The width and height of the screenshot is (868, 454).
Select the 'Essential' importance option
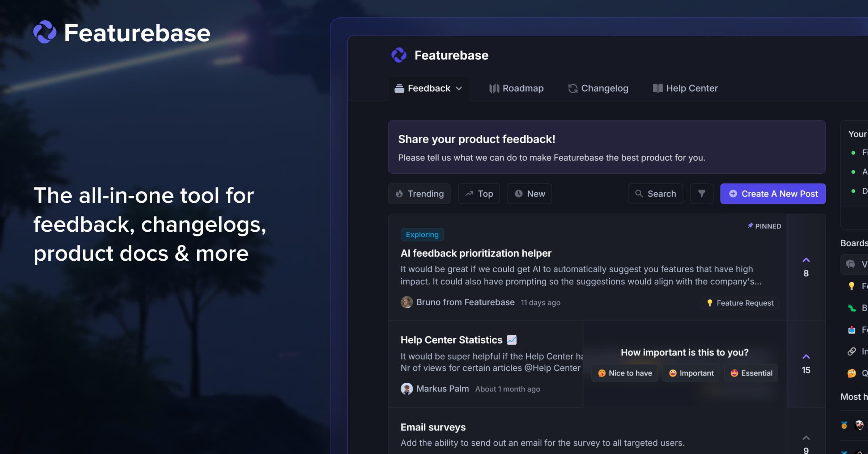(x=751, y=373)
